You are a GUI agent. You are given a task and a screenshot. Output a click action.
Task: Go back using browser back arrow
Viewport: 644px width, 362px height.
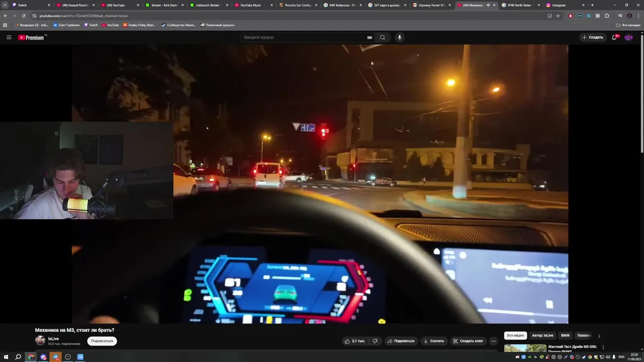pos(5,16)
